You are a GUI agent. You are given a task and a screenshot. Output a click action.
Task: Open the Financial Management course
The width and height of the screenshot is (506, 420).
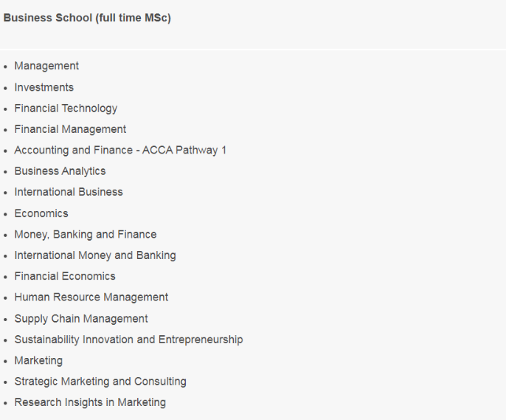(x=70, y=129)
